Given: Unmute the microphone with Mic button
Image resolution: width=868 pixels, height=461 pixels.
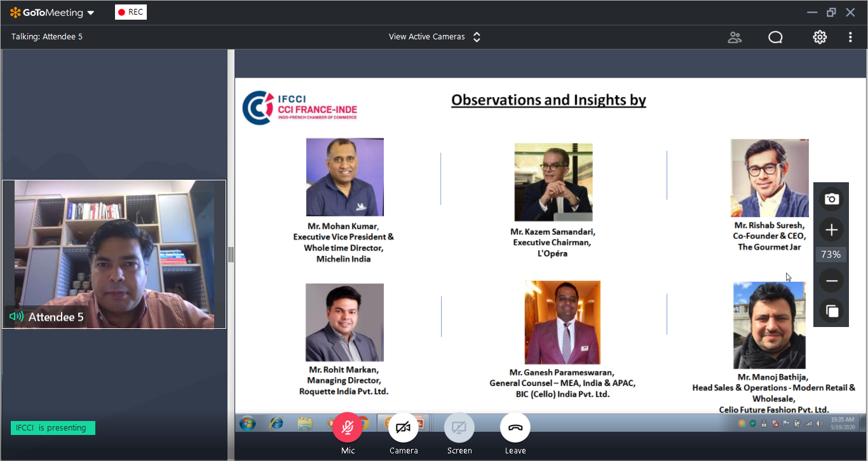Looking at the screenshot, I should coord(348,428).
